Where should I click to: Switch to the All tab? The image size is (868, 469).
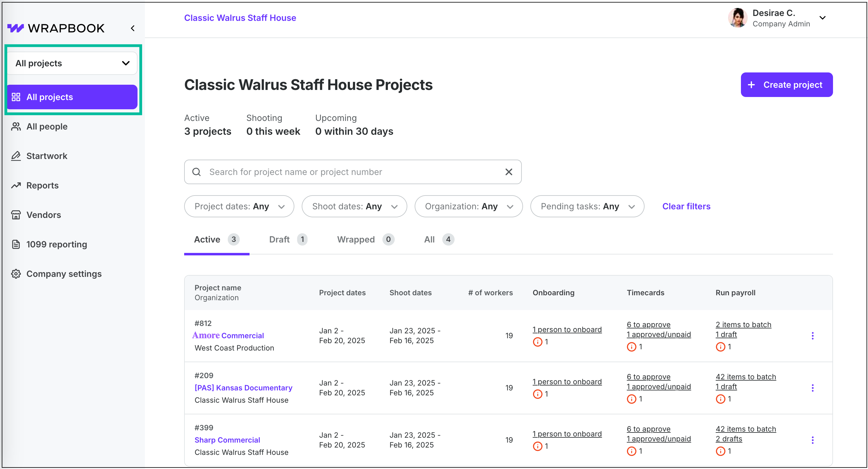(439, 239)
